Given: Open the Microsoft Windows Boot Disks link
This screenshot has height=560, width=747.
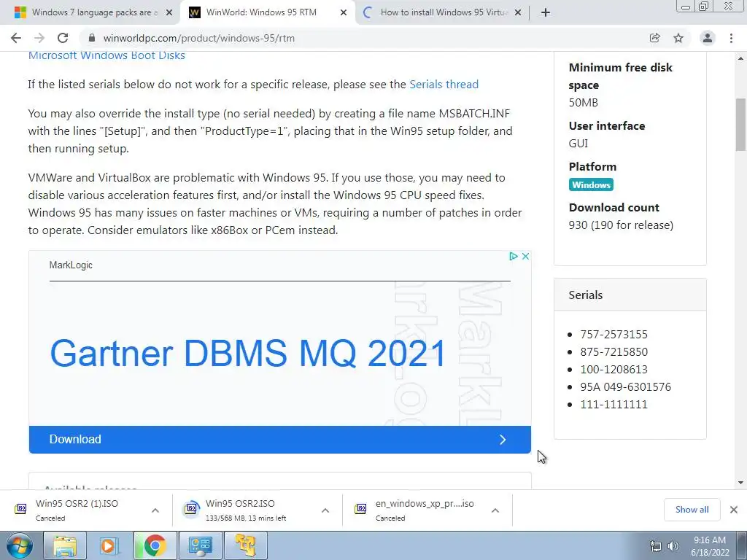Looking at the screenshot, I should [107, 55].
